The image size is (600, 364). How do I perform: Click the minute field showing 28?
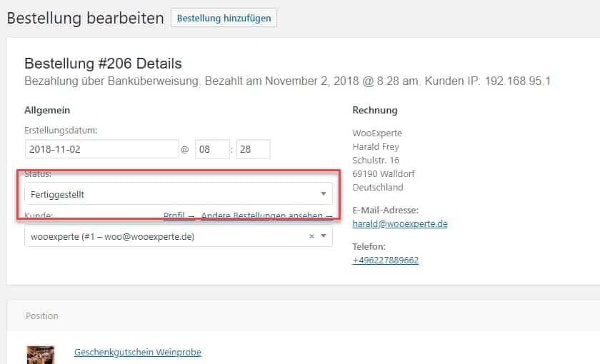pyautogui.click(x=253, y=149)
